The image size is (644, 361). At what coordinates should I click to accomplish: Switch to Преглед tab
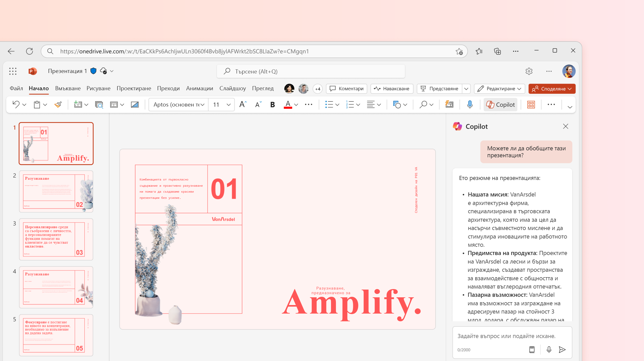click(263, 88)
